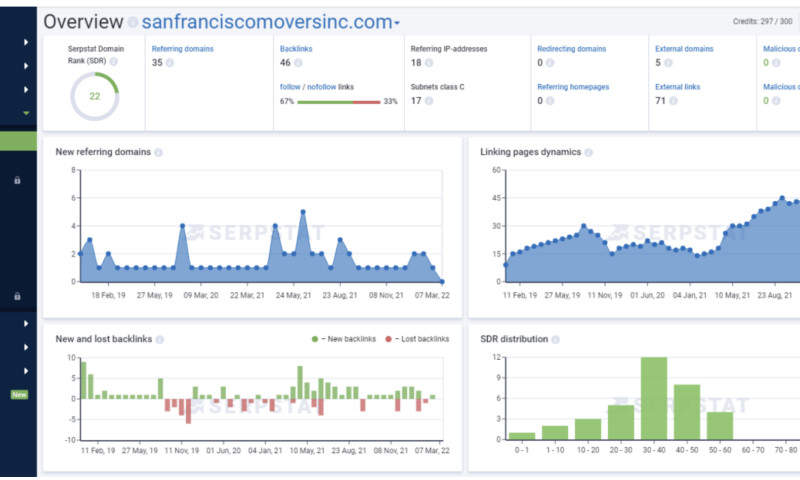Click the SDR rank circular gauge showing 22
Viewport: 800px width, 480px height.
(95, 96)
